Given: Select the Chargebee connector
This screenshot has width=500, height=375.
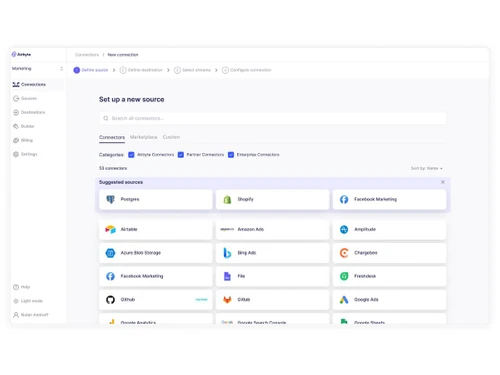Looking at the screenshot, I should coord(389,253).
